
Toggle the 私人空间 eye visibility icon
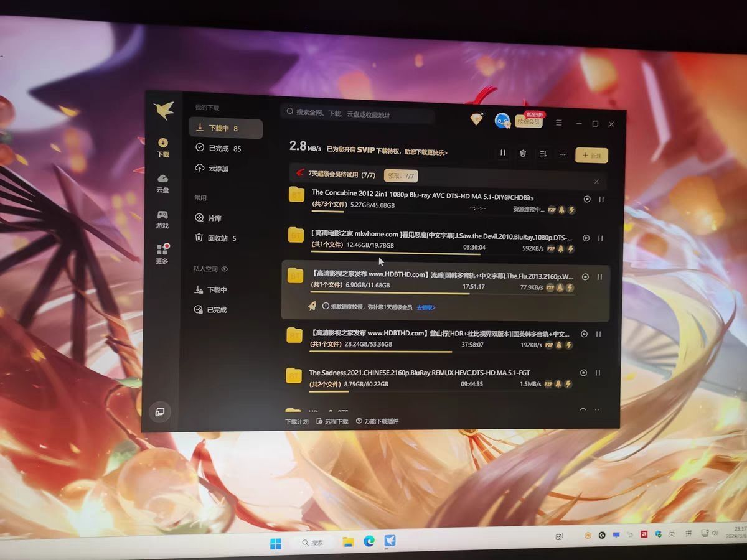pyautogui.click(x=225, y=269)
